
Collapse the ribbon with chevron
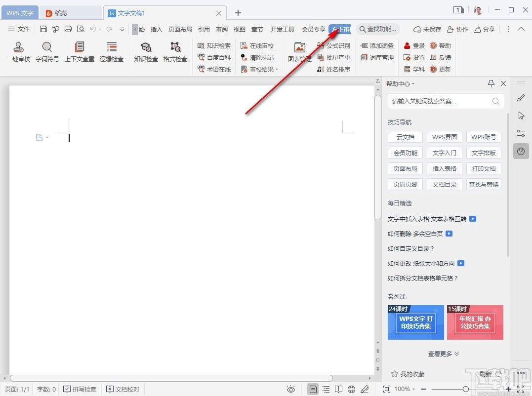(x=521, y=29)
